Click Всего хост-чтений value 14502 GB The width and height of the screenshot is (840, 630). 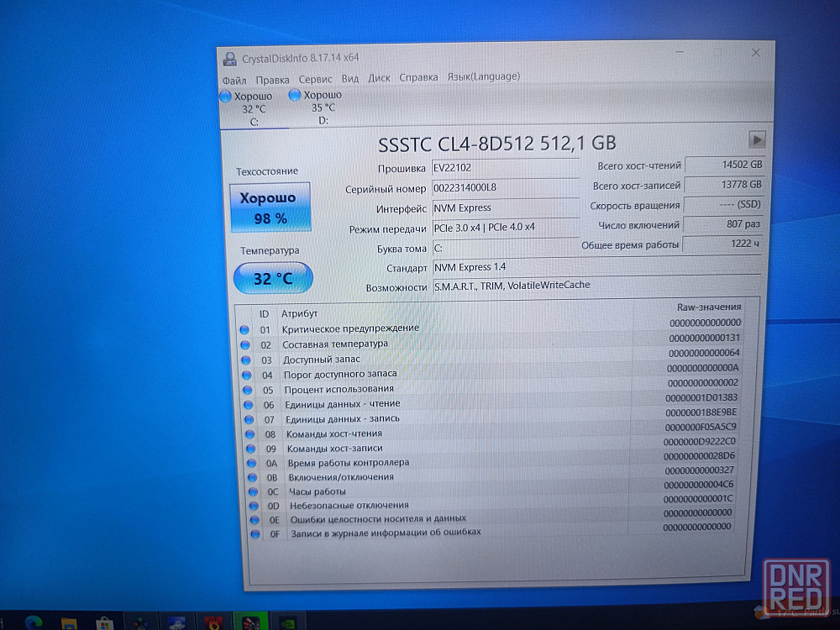point(724,165)
